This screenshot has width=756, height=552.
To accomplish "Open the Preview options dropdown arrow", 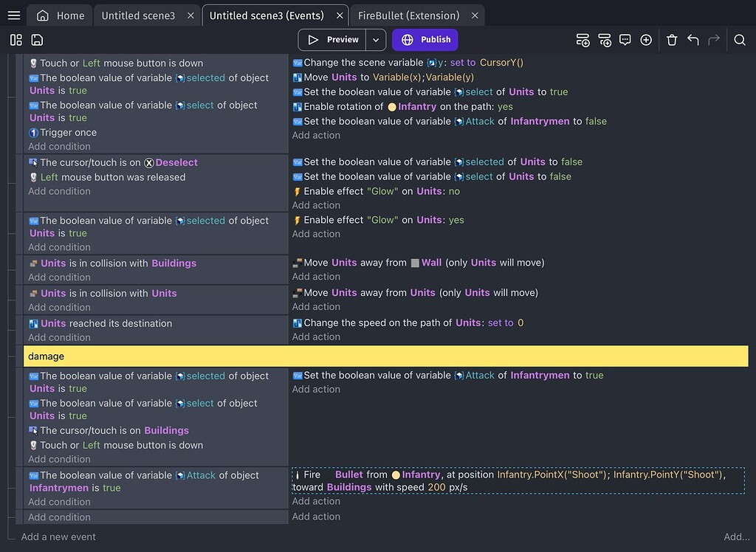I will [x=375, y=39].
